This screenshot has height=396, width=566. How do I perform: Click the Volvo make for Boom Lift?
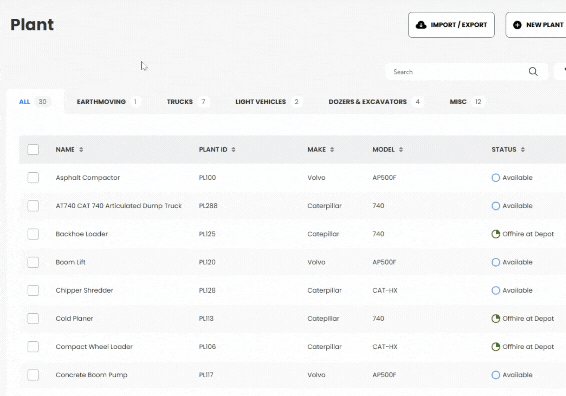[x=316, y=262]
